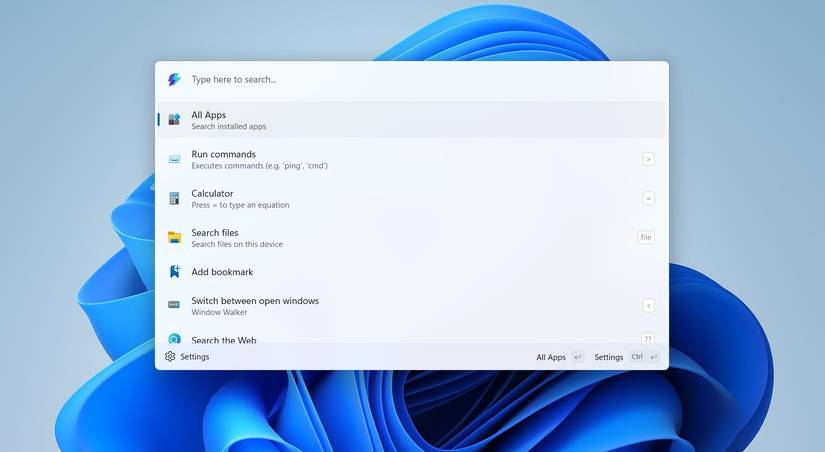The height and width of the screenshot is (452, 825).
Task: Click the All Apps grid icon
Action: [x=174, y=119]
